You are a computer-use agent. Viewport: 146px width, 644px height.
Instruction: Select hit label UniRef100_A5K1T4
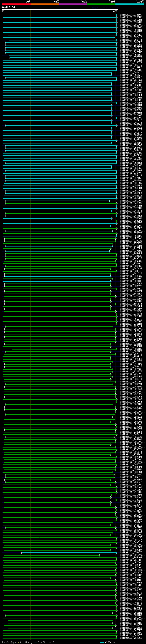pos(131,573)
